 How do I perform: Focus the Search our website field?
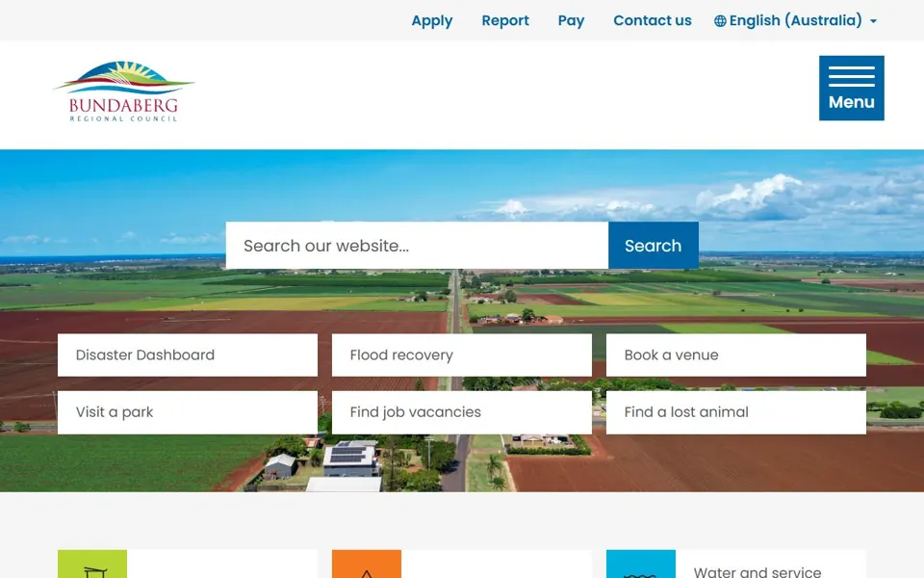point(417,246)
